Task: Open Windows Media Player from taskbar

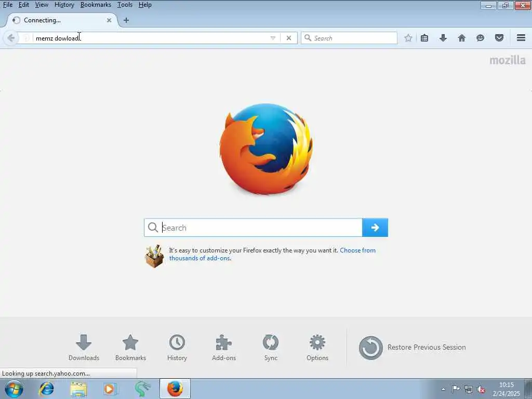Action: (x=110, y=389)
